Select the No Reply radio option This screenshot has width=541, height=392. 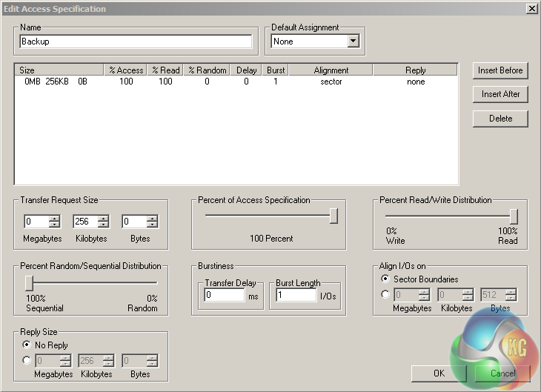click(27, 345)
